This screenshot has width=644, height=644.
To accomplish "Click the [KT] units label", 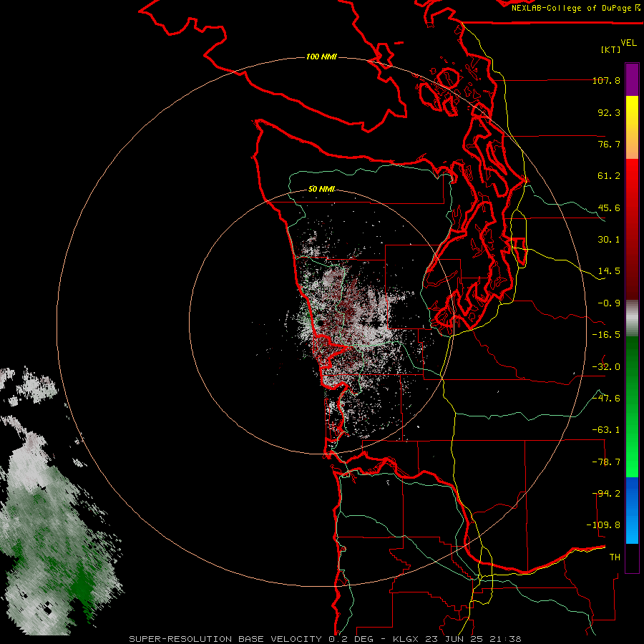I will coord(611,49).
